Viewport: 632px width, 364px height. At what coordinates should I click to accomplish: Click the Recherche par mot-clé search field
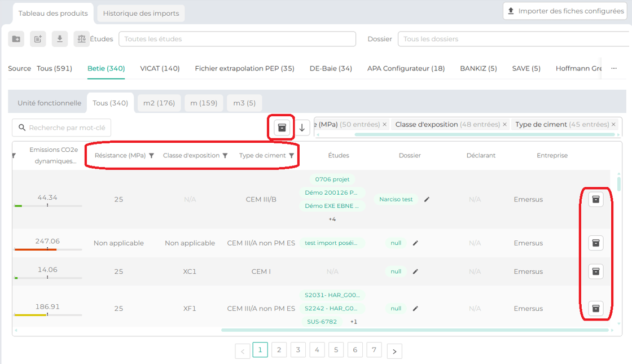coord(62,128)
